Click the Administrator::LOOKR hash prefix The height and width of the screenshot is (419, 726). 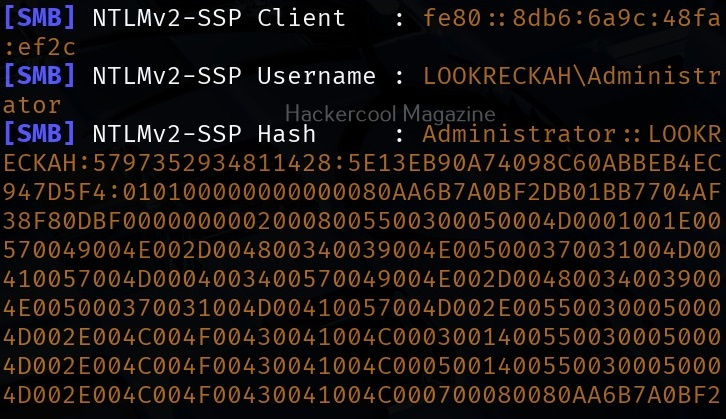571,133
